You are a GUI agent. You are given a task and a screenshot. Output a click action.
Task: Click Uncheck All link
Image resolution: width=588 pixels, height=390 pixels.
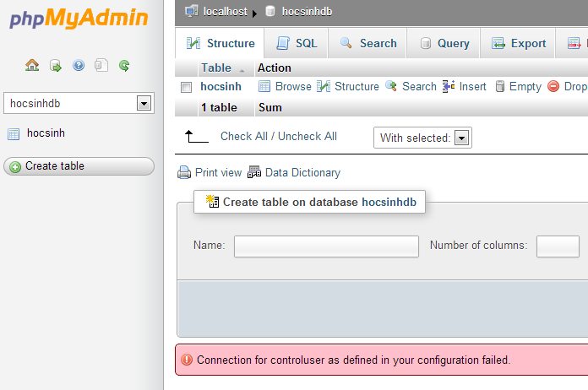click(x=308, y=137)
